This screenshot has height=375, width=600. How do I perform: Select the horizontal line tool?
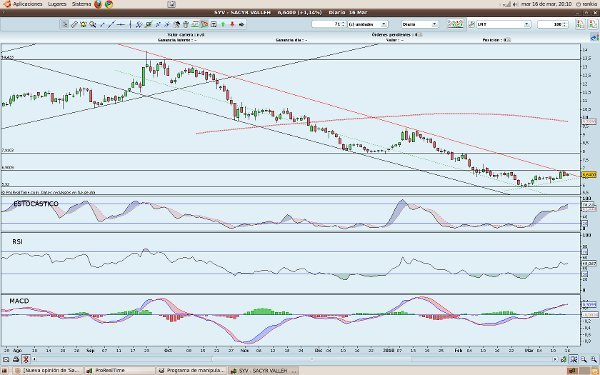point(121,24)
